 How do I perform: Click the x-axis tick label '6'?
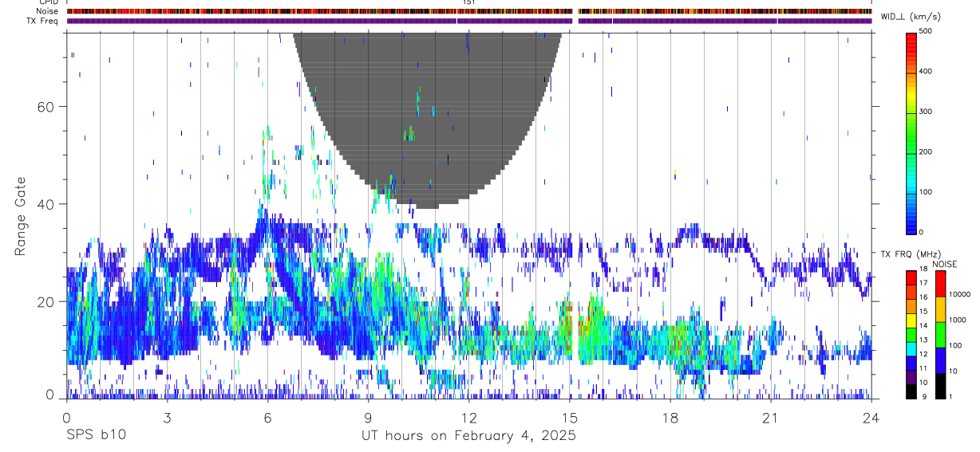point(267,417)
